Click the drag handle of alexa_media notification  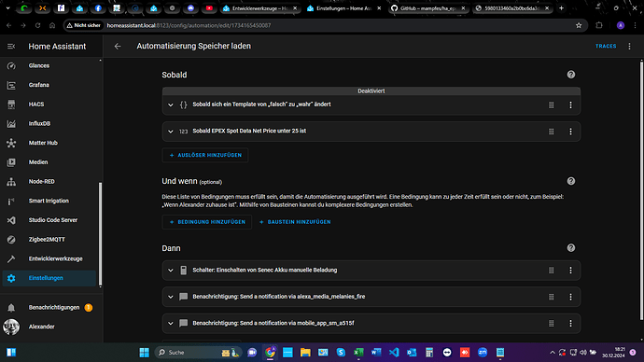coord(552,297)
